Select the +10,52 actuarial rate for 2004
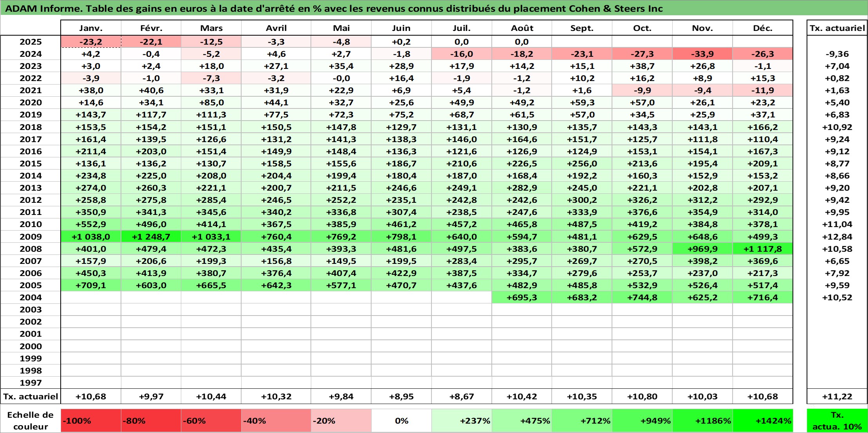The height and width of the screenshot is (433, 868). 837,298
